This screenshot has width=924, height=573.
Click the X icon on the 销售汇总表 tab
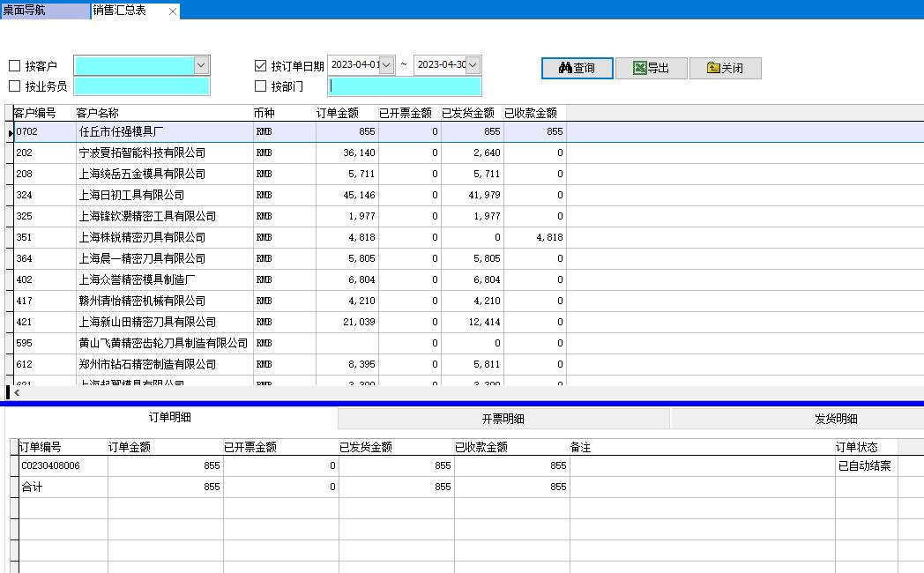171,12
